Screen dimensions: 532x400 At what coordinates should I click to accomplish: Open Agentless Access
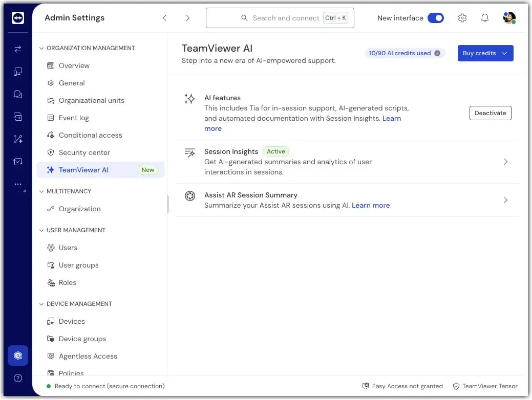100,357
